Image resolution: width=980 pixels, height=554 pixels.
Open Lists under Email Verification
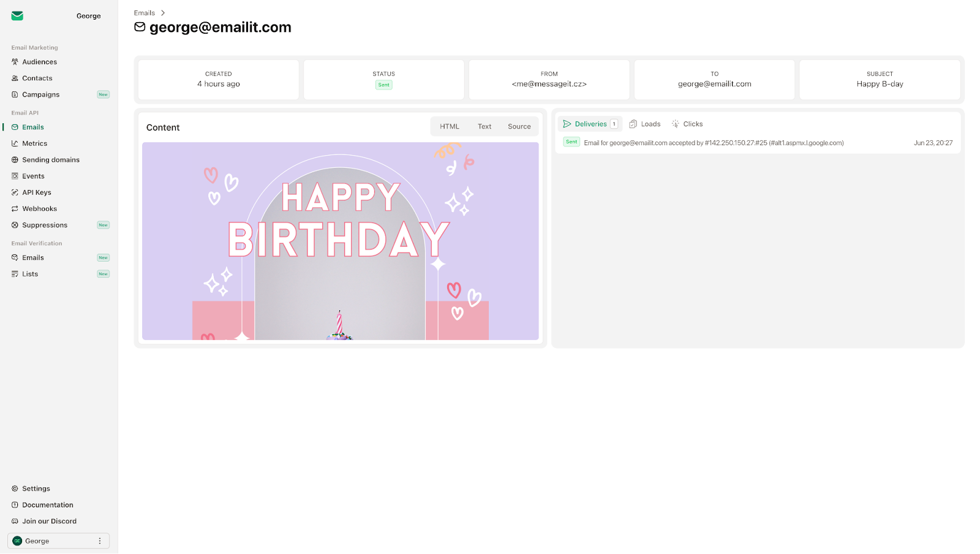[29, 273]
